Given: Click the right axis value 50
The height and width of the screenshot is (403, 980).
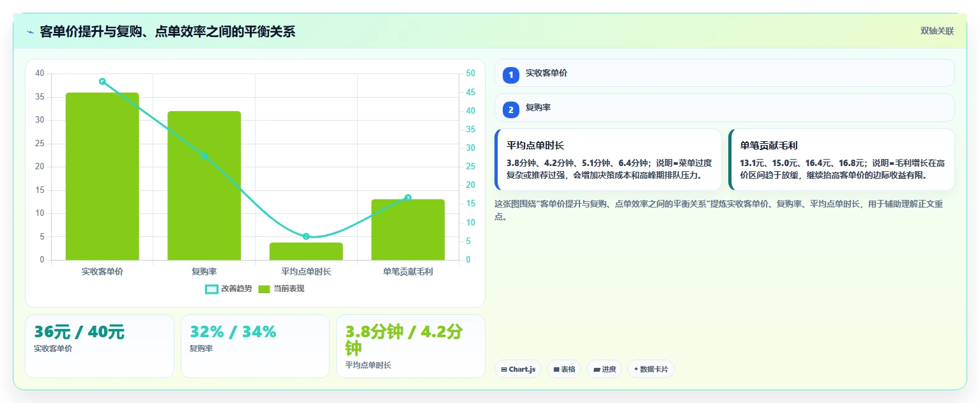Looking at the screenshot, I should click(x=470, y=73).
